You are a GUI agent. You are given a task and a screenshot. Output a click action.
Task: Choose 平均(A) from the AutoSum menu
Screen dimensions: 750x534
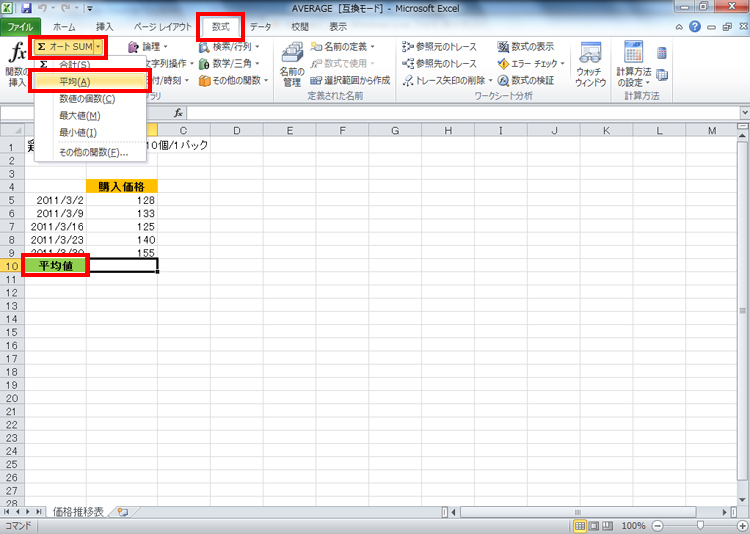[91, 81]
